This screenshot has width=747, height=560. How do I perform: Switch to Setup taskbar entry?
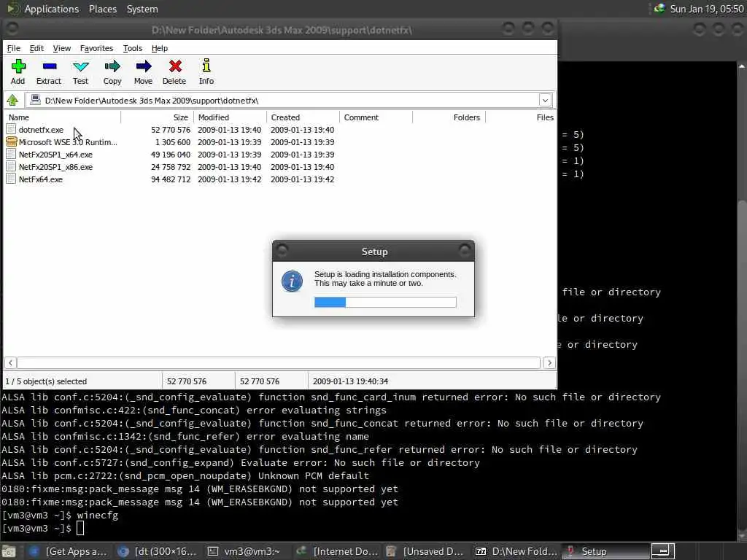pos(605,551)
